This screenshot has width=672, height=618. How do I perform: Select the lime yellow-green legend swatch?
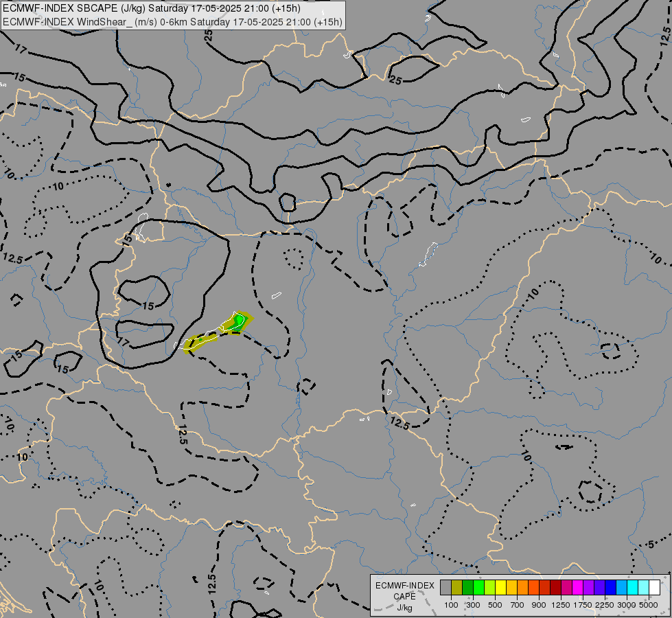pos(489,588)
